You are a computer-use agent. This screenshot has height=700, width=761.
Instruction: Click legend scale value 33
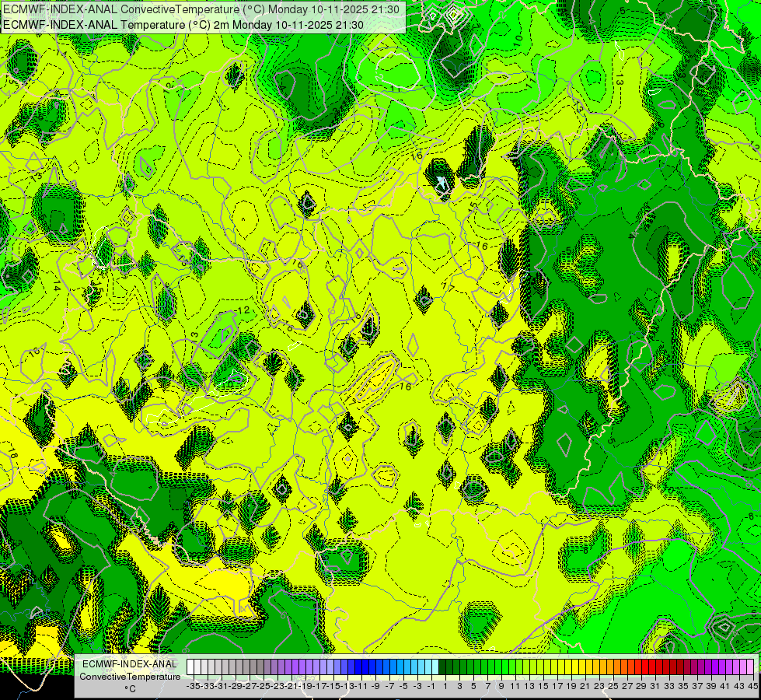tap(669, 686)
